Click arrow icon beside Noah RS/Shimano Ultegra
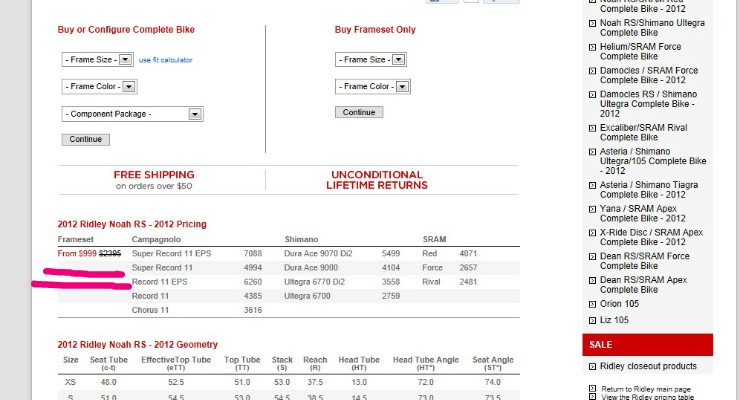Image resolution: width=740 pixels, height=400 pixels. click(x=592, y=23)
